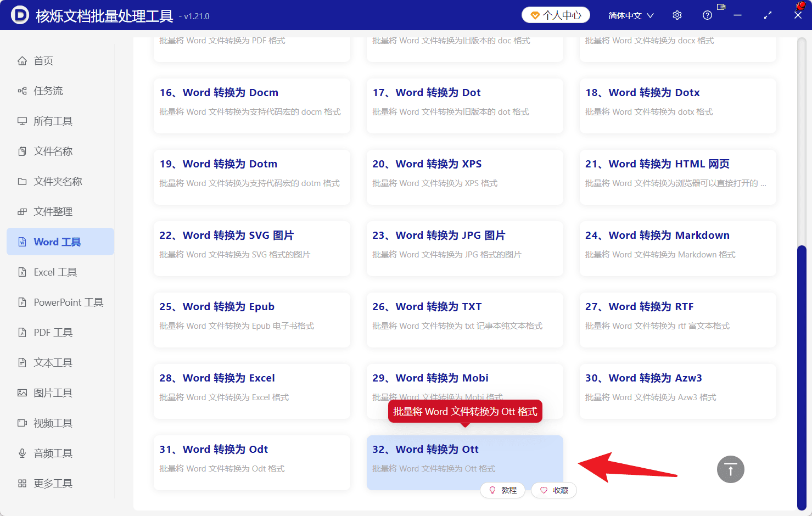
Task: Expand the 简体中文 language dropdown
Action: click(631, 15)
